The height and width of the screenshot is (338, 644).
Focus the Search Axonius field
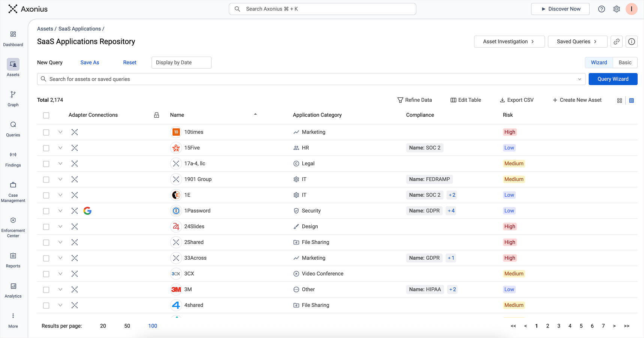323,9
